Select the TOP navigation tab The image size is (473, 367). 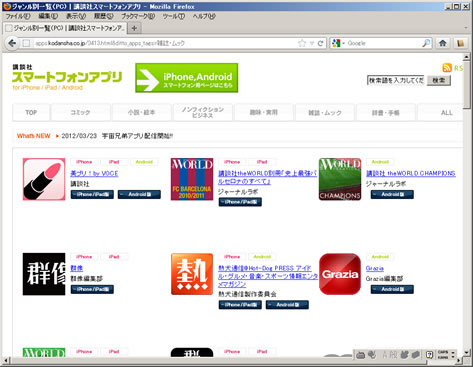(x=31, y=112)
